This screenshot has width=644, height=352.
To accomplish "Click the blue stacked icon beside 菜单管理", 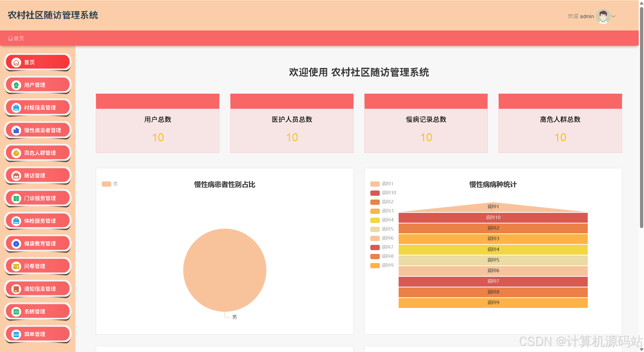I will point(16,334).
